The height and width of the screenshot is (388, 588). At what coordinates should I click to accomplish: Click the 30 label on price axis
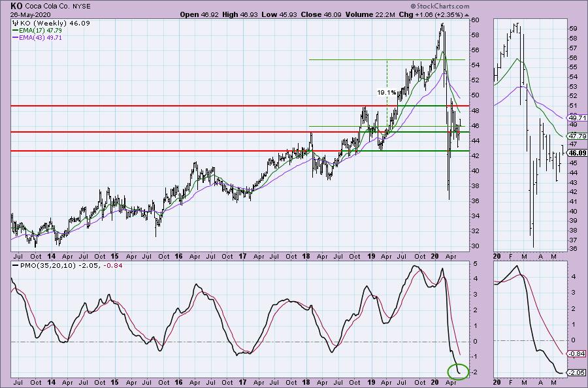(x=474, y=246)
